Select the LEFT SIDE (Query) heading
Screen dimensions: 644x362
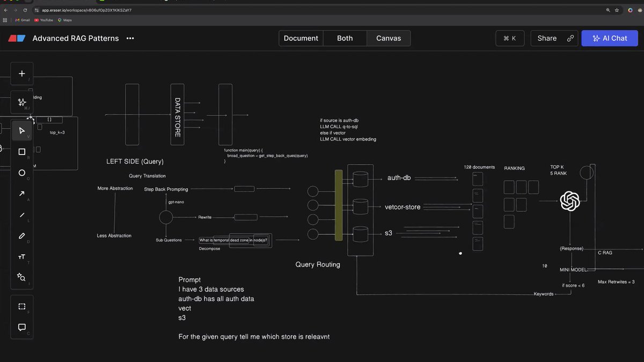click(135, 161)
